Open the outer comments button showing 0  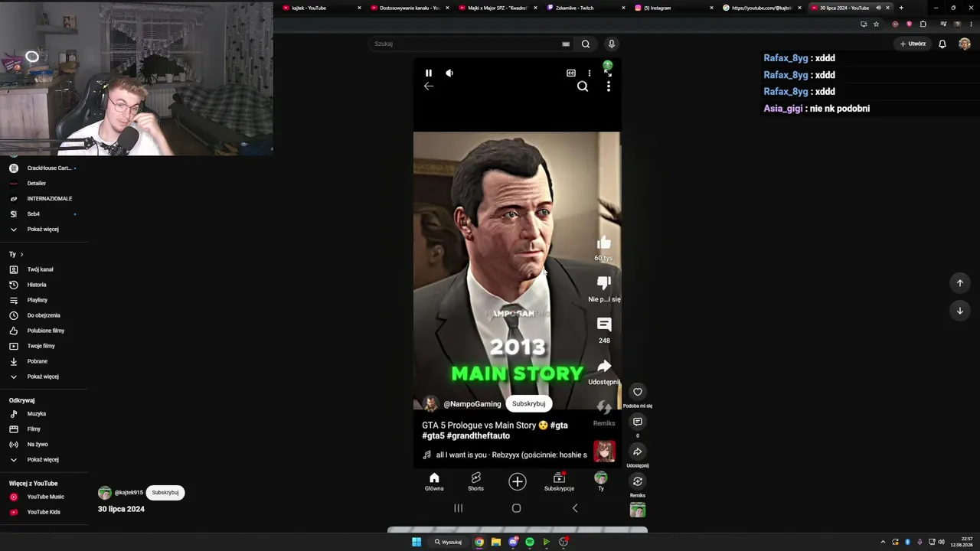point(637,422)
